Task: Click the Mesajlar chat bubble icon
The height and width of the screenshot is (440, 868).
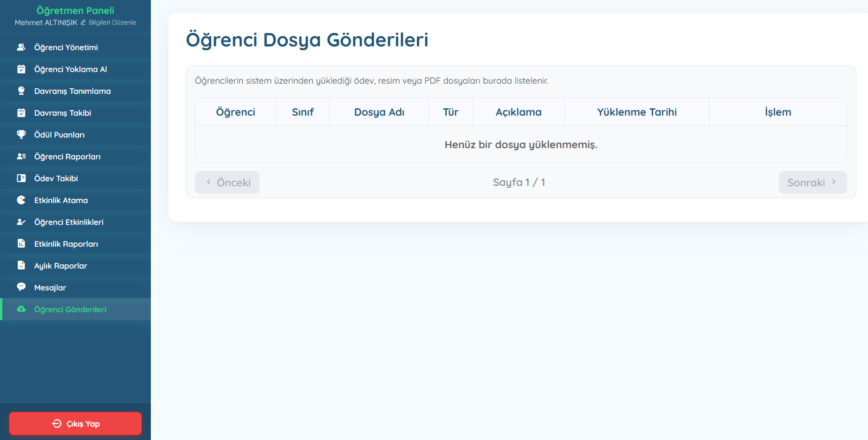Action: tap(21, 287)
